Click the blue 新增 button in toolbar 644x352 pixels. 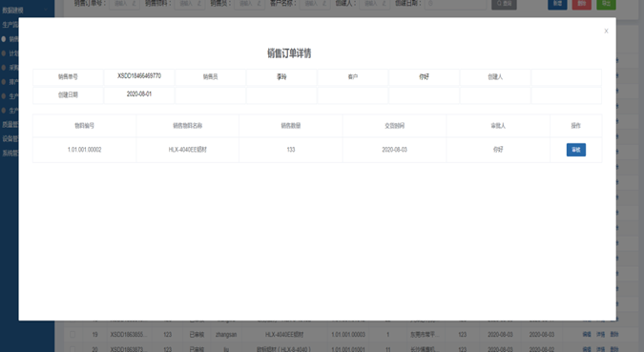pos(557,4)
